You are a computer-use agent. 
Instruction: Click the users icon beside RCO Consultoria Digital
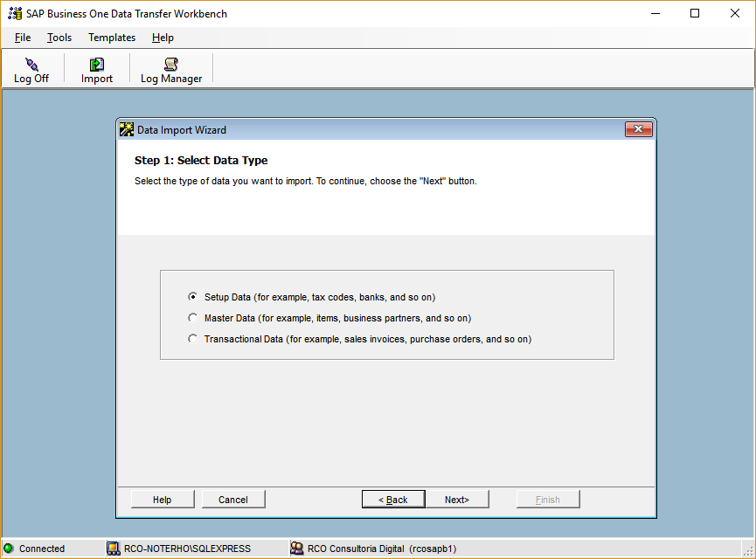pos(297,549)
